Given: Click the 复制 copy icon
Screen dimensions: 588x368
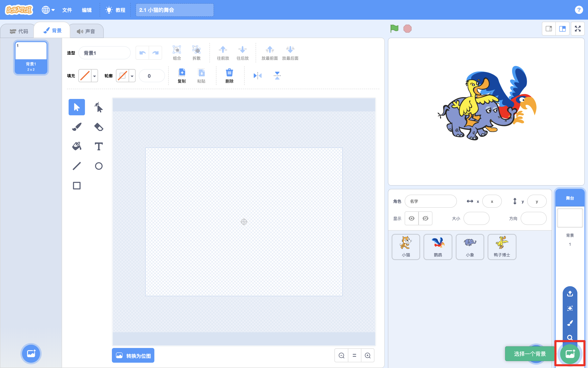Looking at the screenshot, I should (182, 73).
